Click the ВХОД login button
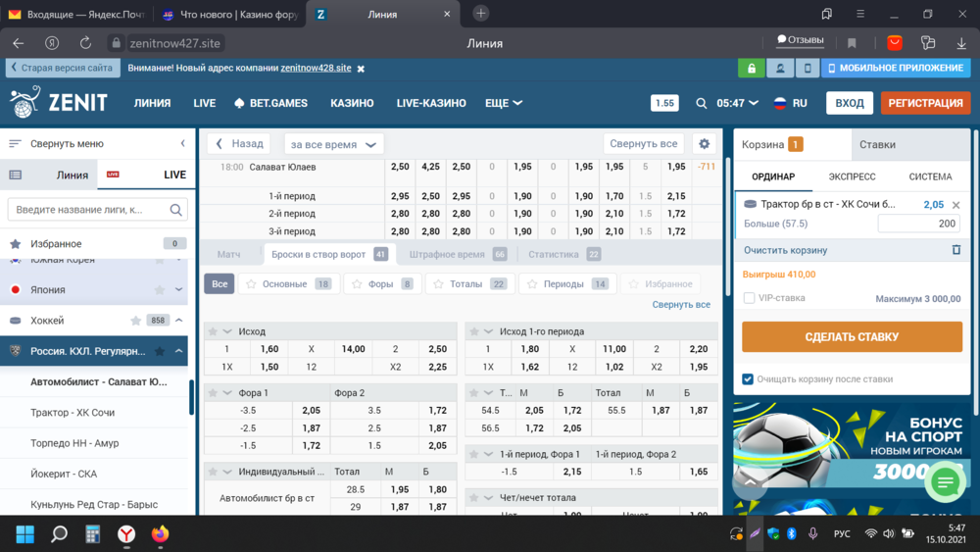The width and height of the screenshot is (980, 552). tap(850, 103)
